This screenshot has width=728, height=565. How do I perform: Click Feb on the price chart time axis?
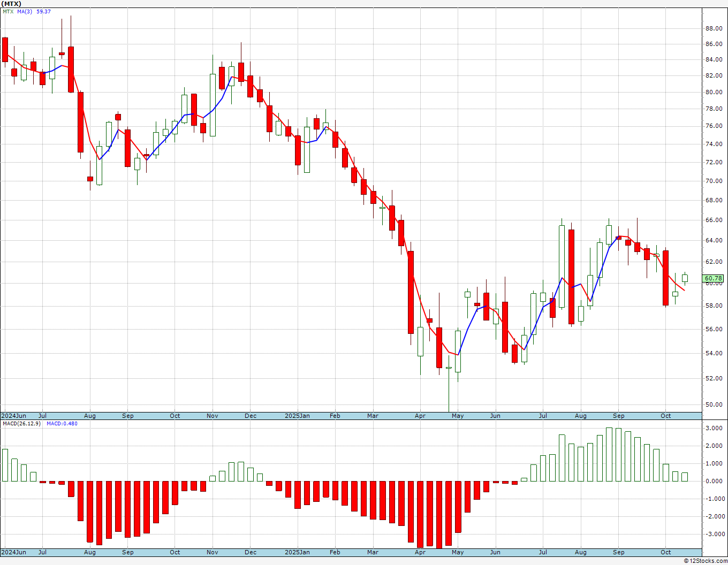pos(335,416)
